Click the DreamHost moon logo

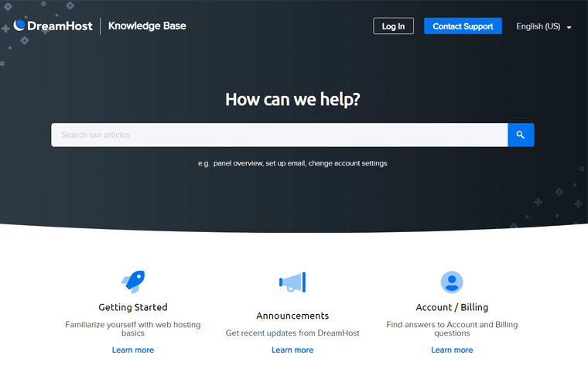coord(20,26)
